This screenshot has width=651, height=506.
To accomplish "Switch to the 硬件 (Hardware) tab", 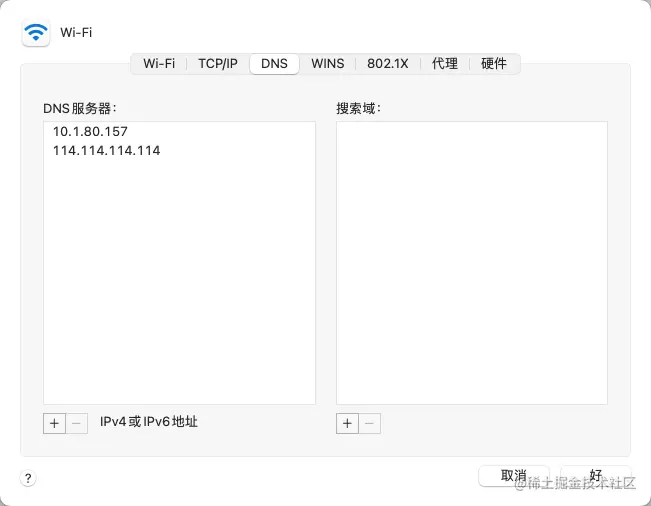I will [494, 64].
